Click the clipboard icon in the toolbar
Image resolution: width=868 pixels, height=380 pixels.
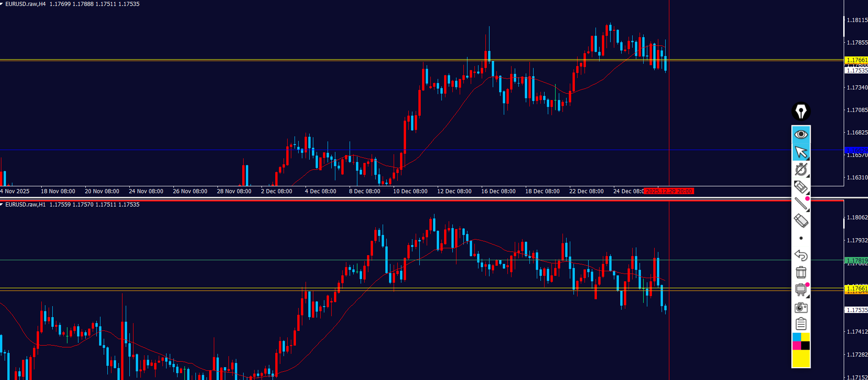(x=801, y=324)
